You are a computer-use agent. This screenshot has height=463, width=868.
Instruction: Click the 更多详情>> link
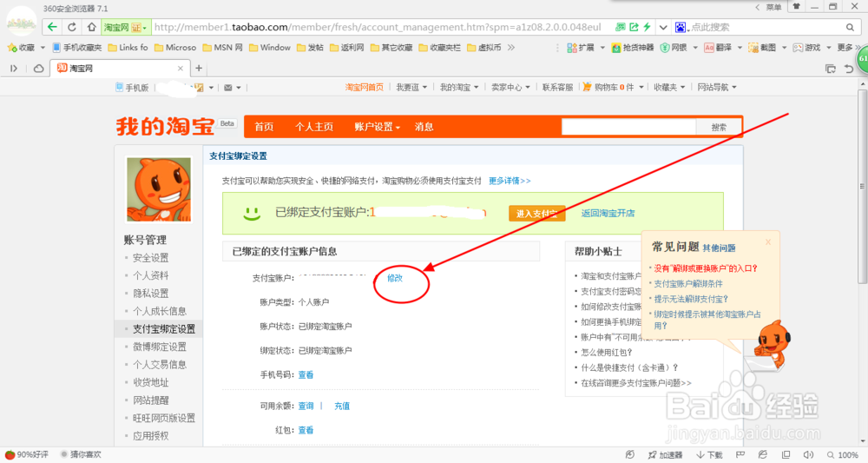510,181
